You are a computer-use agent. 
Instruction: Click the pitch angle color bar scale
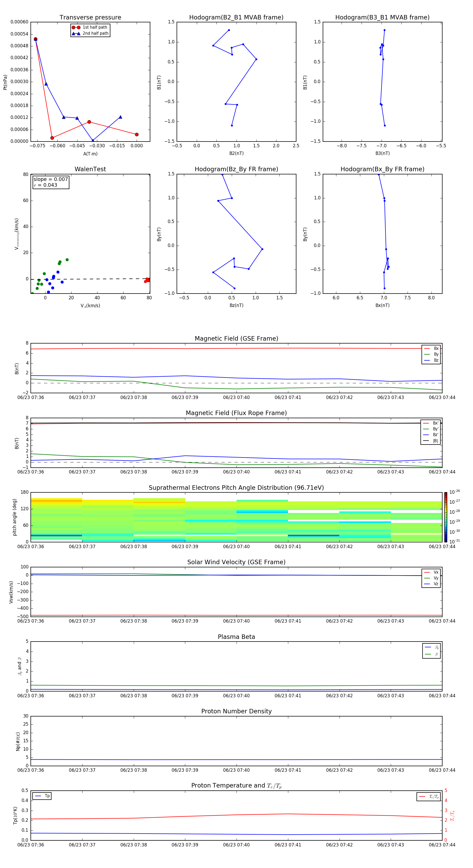click(x=446, y=517)
